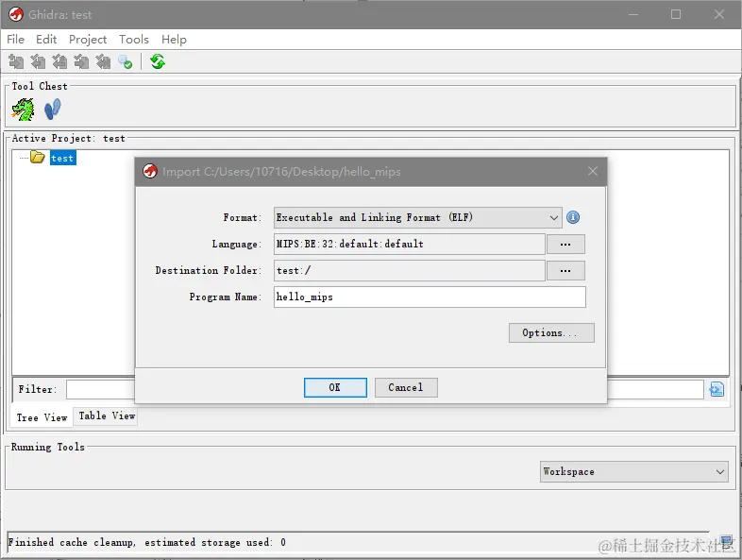Click green Refresh arrows toolbar icon
Screen dimensions: 742x560
point(158,61)
